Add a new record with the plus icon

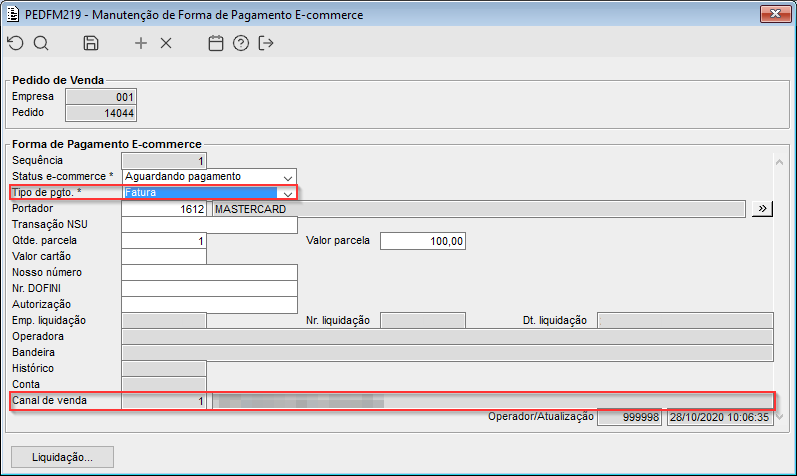[141, 43]
